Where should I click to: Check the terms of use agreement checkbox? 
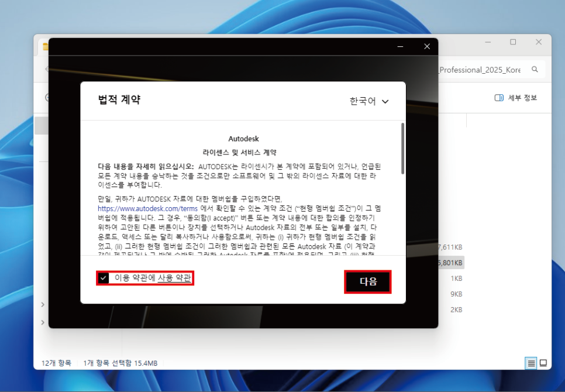[x=104, y=278]
